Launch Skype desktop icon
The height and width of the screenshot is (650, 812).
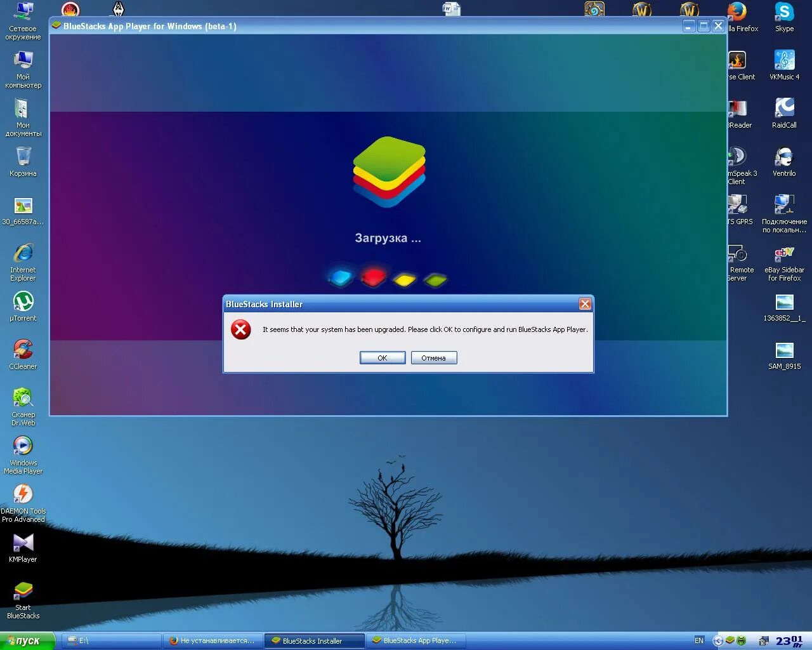coord(785,17)
